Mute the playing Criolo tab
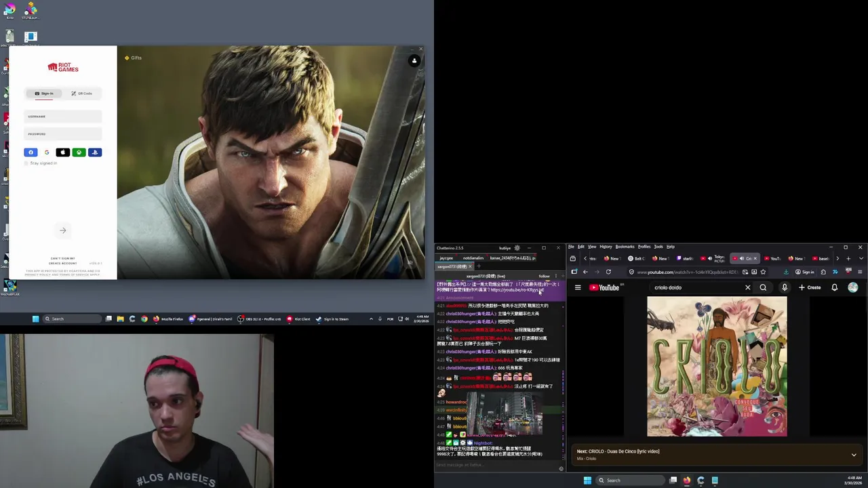 click(741, 258)
